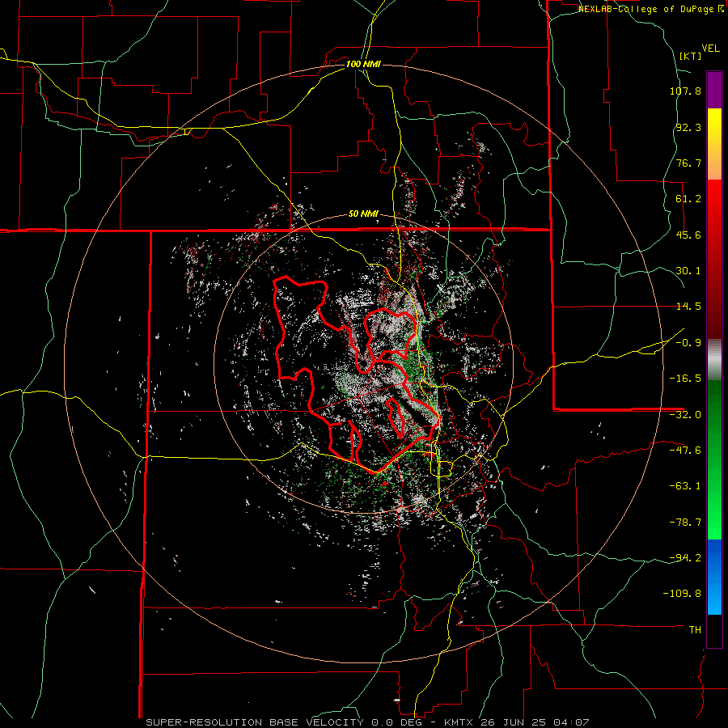Select the 107.8 knot scale value
Viewport: 728px width, 728px height.
tap(685, 91)
